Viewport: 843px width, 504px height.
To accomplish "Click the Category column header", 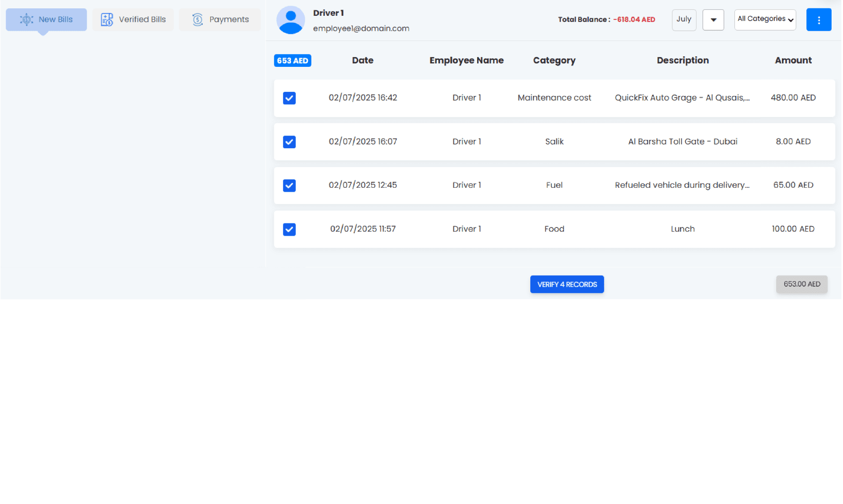I will coord(554,60).
